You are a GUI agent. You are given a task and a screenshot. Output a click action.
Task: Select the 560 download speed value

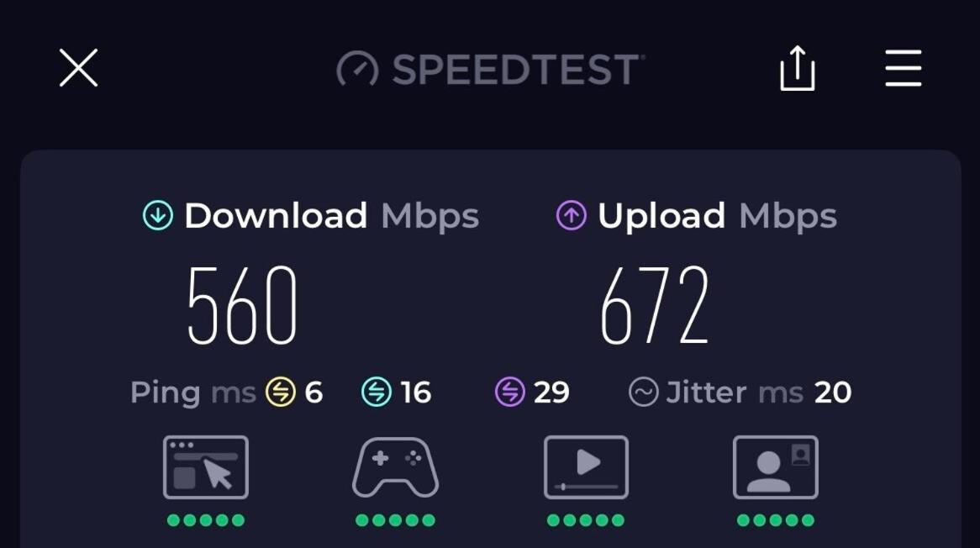point(242,306)
